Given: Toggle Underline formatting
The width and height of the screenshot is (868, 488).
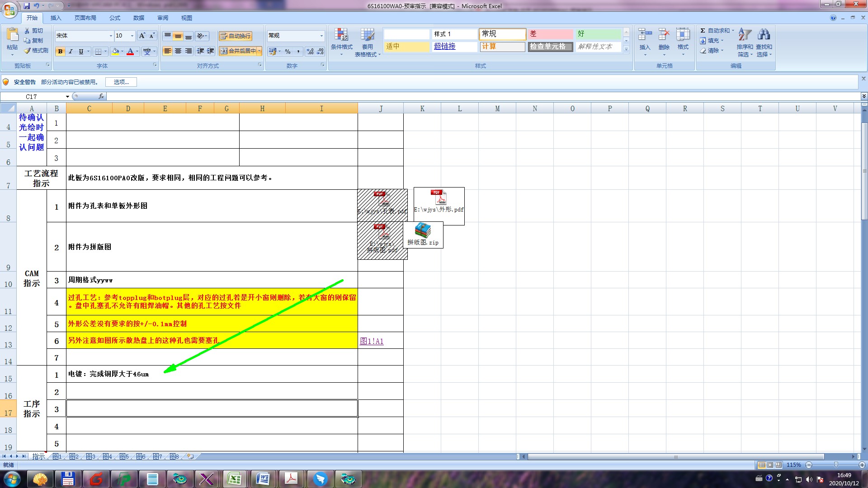Looking at the screenshot, I should (x=81, y=52).
